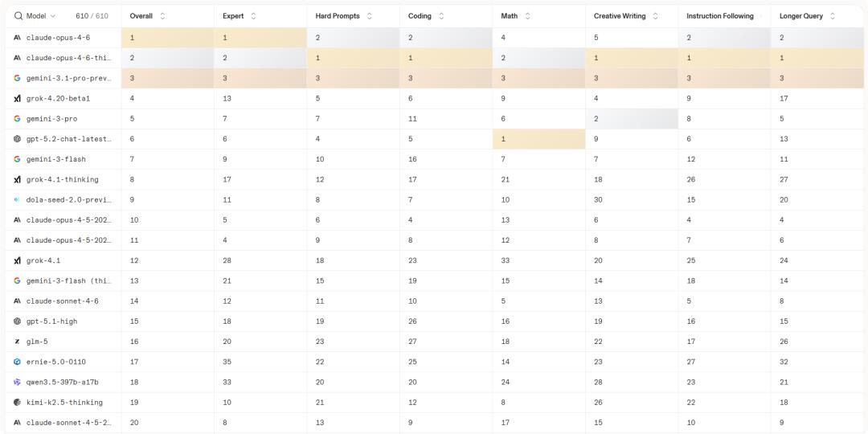Screen dimensions: 868x434
Task: Click the Google icon beside gemini-3.1-pro-preview
Action: coord(17,78)
